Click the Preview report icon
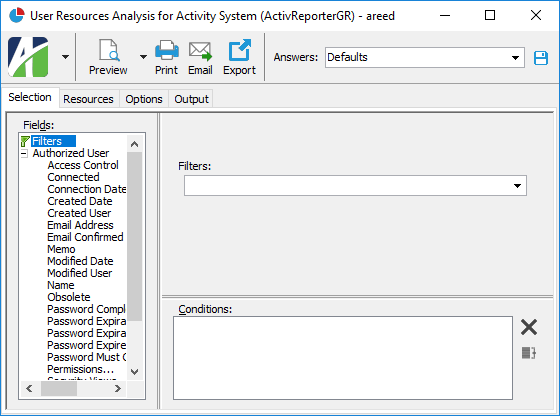The image size is (560, 416). tap(108, 50)
